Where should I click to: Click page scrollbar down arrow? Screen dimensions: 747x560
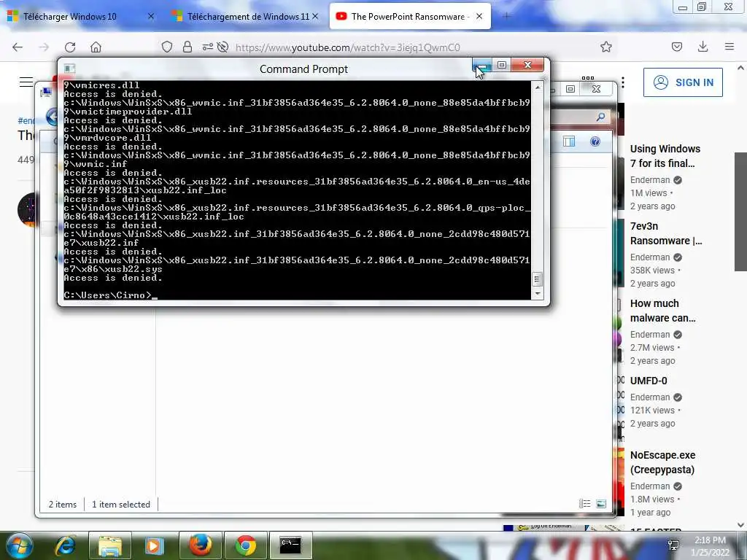click(740, 525)
